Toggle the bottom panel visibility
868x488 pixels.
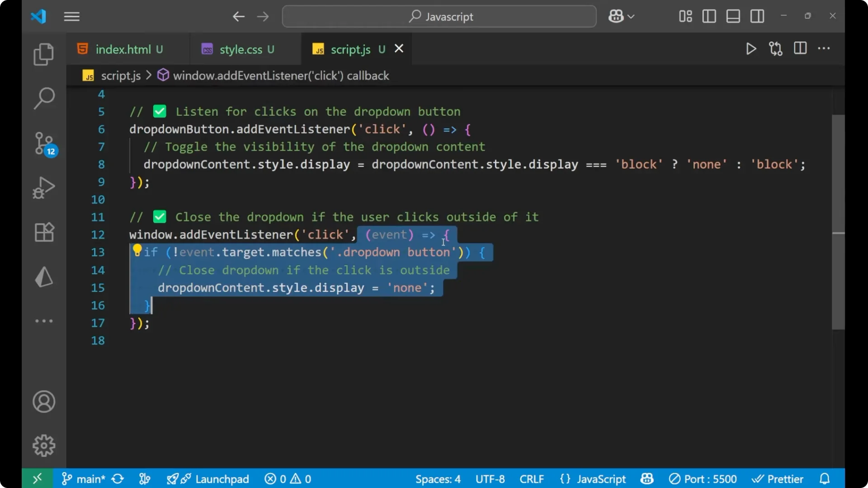(733, 16)
